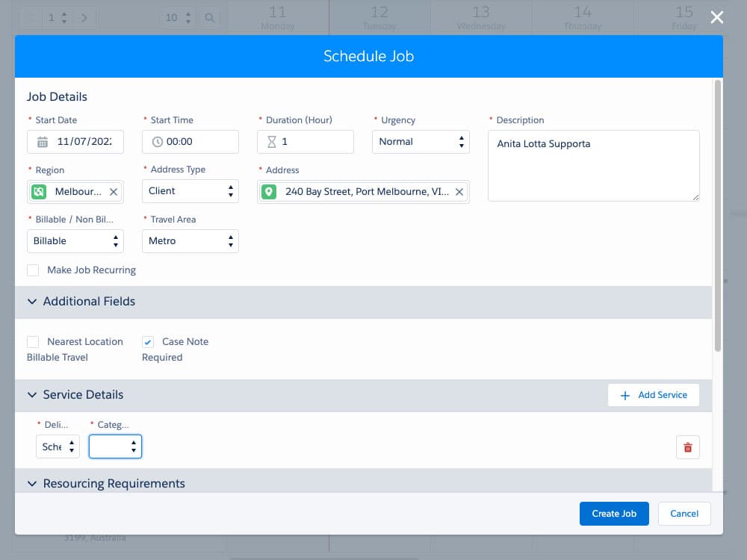The width and height of the screenshot is (747, 560).
Task: Click the 12 Tuesday column header in background
Action: coord(379,18)
